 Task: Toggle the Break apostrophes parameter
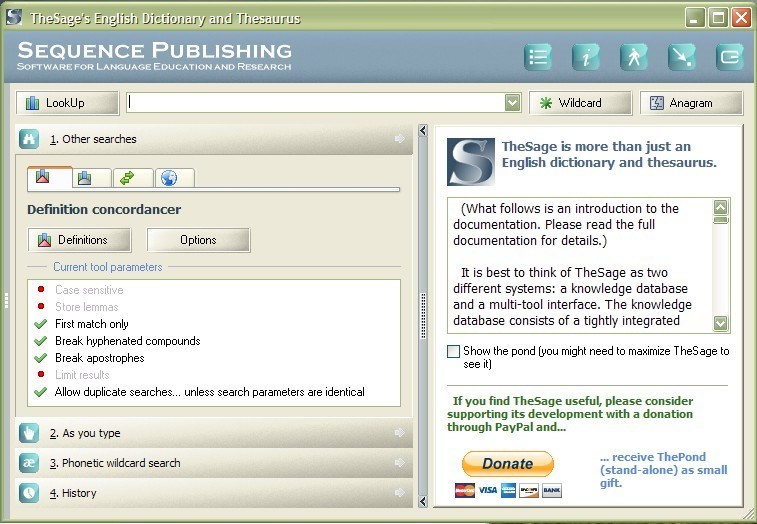90,358
